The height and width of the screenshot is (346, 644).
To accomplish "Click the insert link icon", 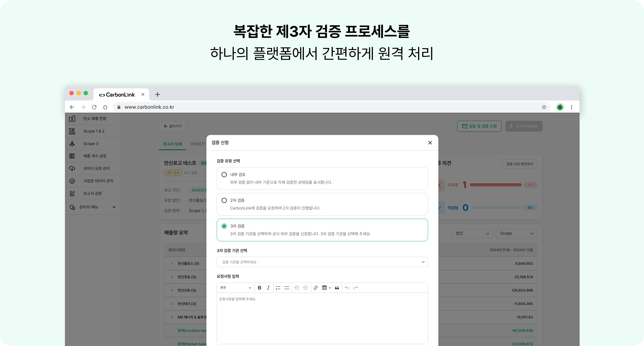I will pyautogui.click(x=315, y=288).
